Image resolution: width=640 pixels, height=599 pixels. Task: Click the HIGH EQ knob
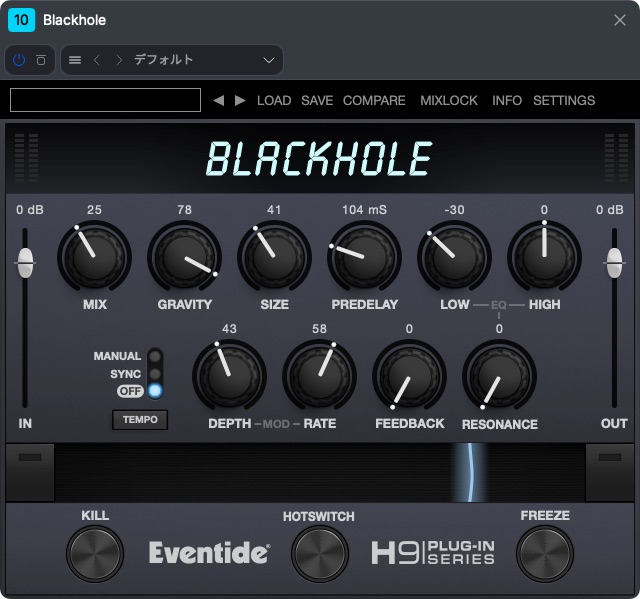point(544,257)
